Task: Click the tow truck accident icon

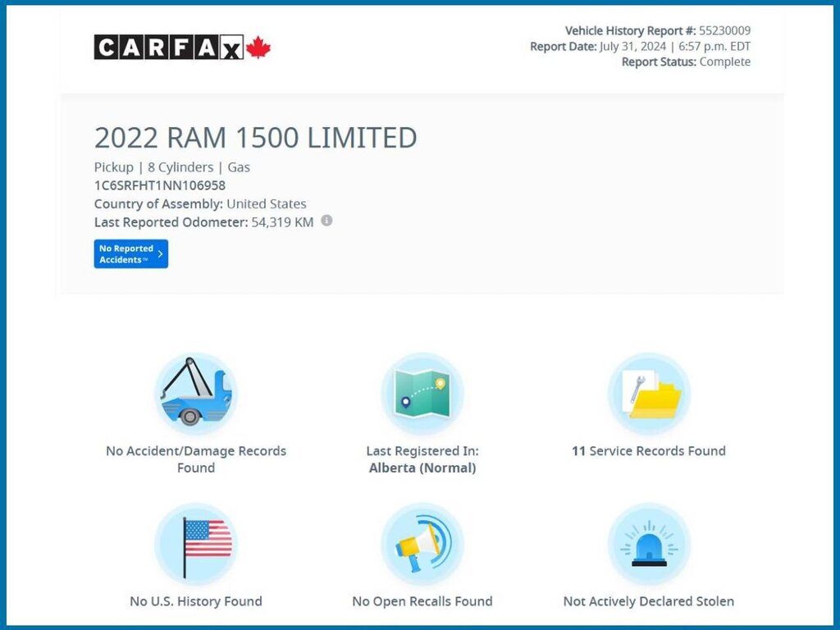Action: pos(196,394)
